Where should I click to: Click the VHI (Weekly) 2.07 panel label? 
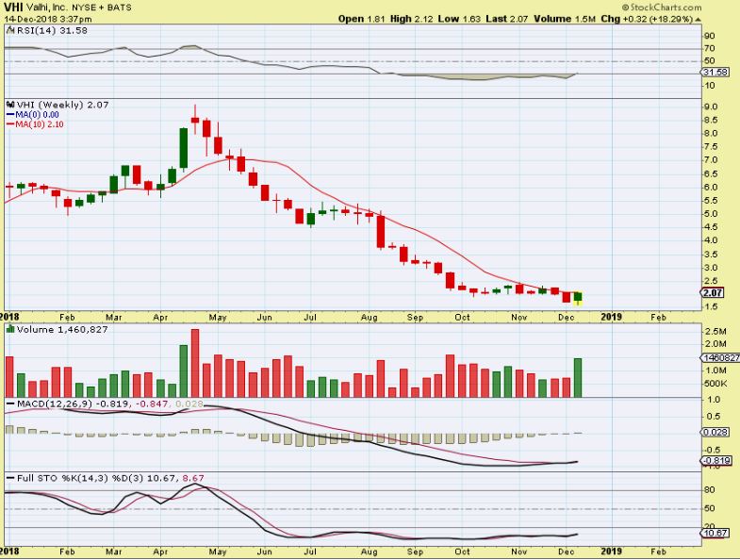click(x=63, y=105)
